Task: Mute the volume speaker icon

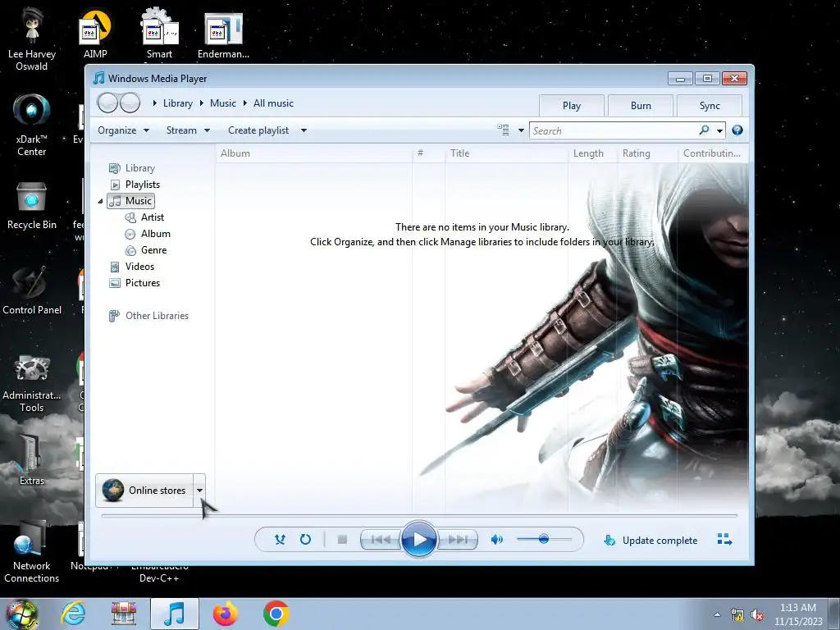Action: click(x=496, y=540)
